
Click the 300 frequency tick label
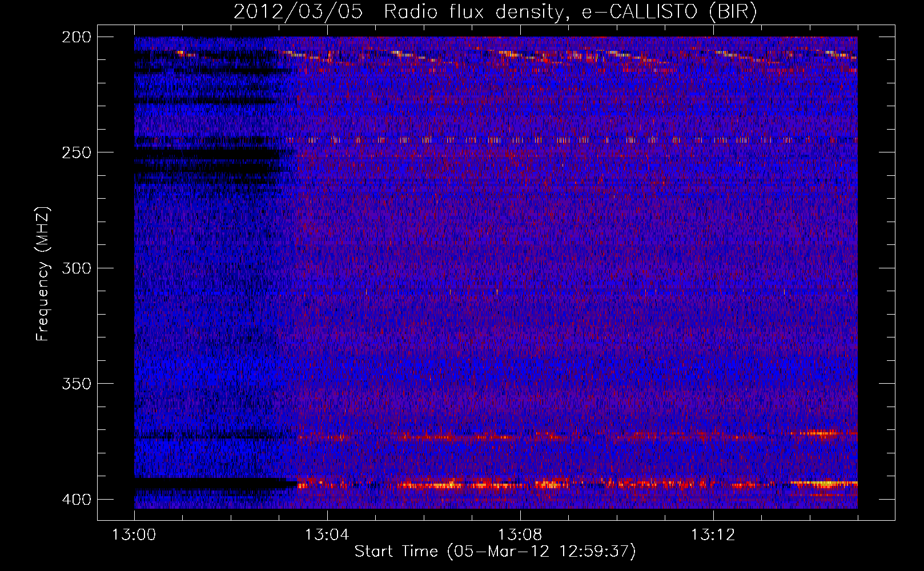coord(77,268)
